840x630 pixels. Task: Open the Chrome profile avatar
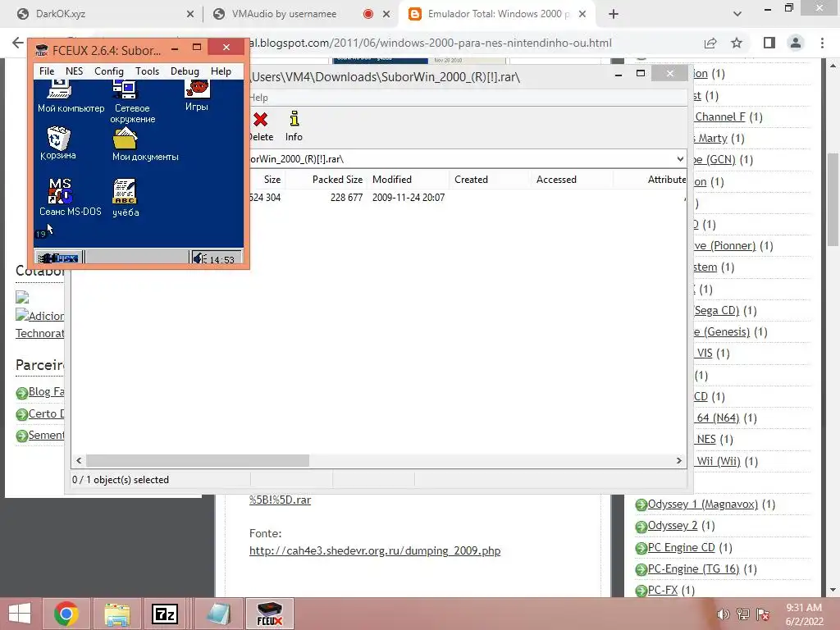[x=796, y=43]
